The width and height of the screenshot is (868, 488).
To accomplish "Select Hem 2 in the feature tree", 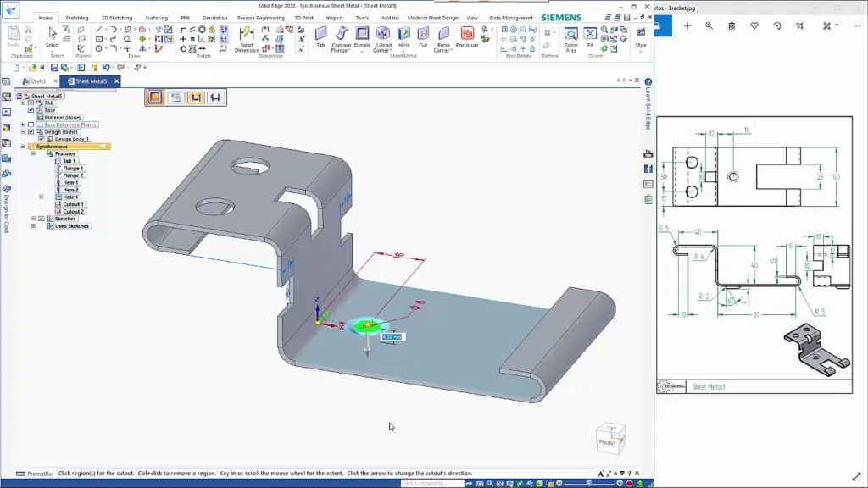I will coord(70,189).
